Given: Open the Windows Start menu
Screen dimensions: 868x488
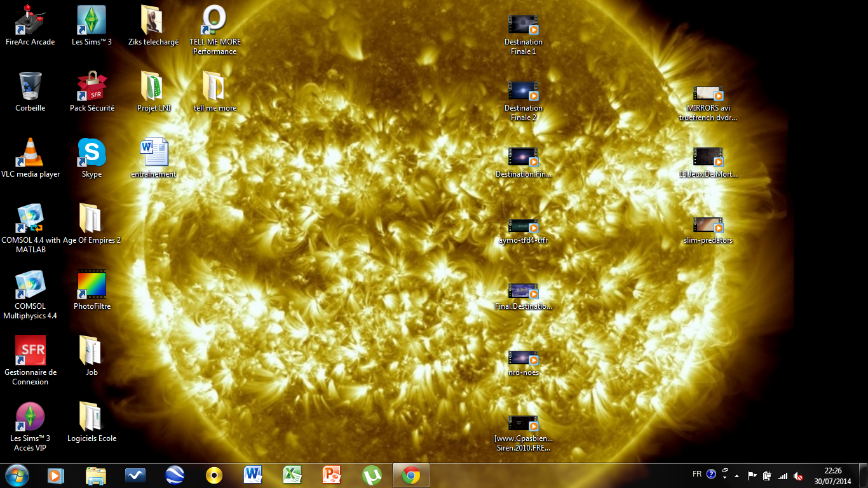Looking at the screenshot, I should point(17,475).
